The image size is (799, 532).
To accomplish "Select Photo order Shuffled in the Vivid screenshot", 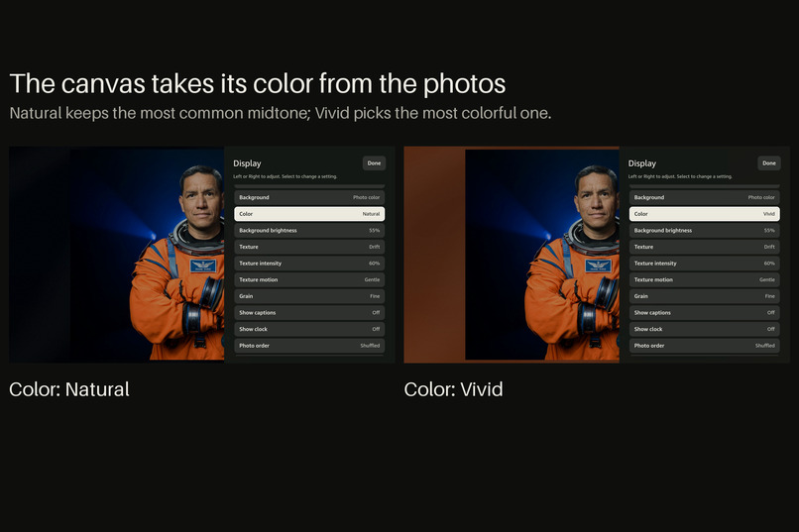I will [x=704, y=346].
